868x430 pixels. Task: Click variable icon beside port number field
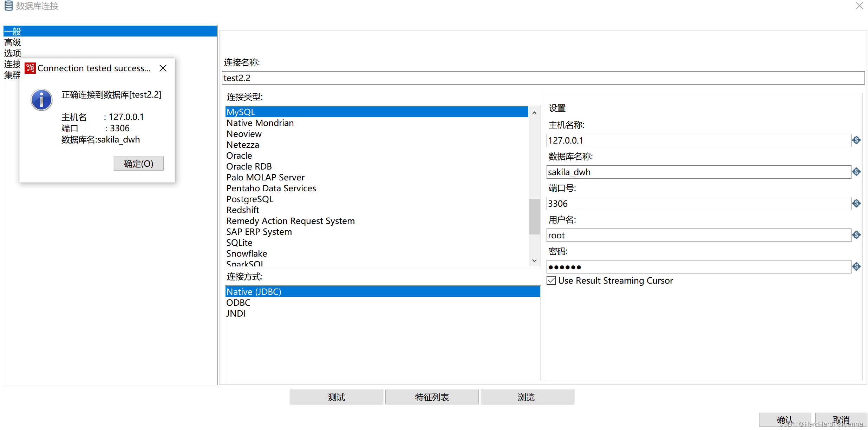tap(856, 203)
